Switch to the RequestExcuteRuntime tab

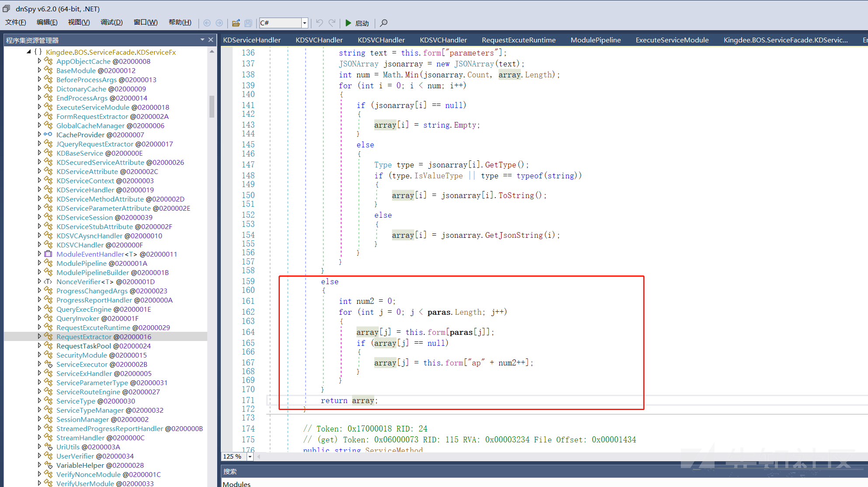point(519,40)
